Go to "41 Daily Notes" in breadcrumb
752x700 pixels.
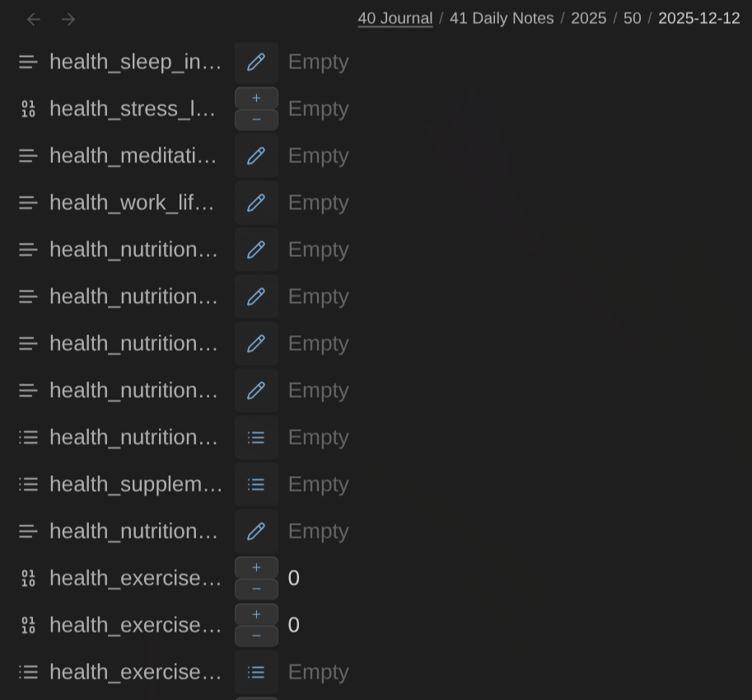coord(501,19)
